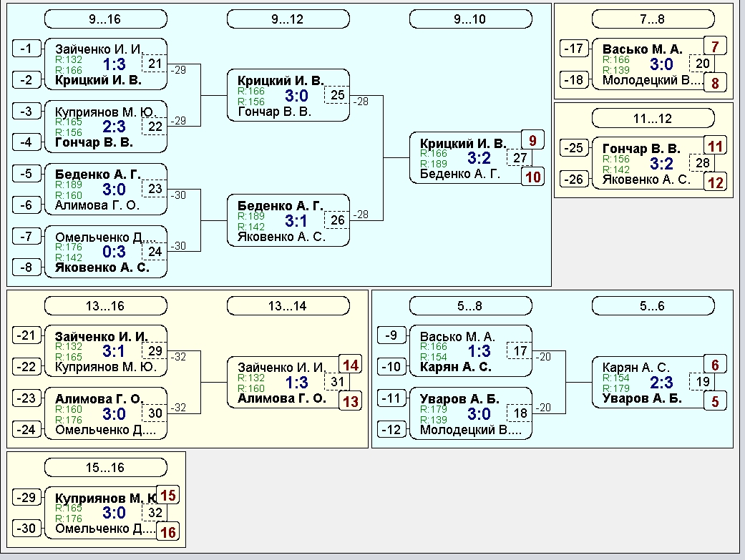
Task: Click the -4 slot label
Action: click(x=26, y=142)
